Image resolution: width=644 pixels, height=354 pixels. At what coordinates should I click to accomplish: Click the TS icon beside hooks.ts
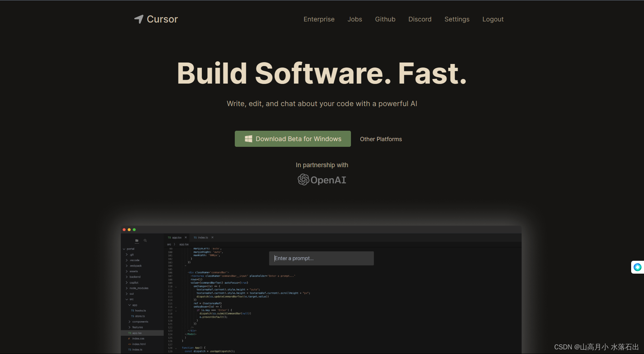coord(132,311)
